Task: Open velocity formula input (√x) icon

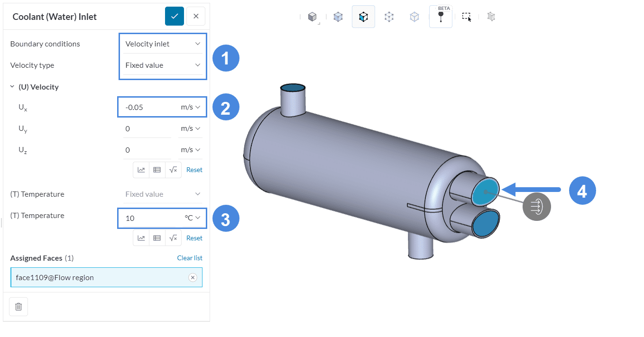Action: (x=173, y=170)
